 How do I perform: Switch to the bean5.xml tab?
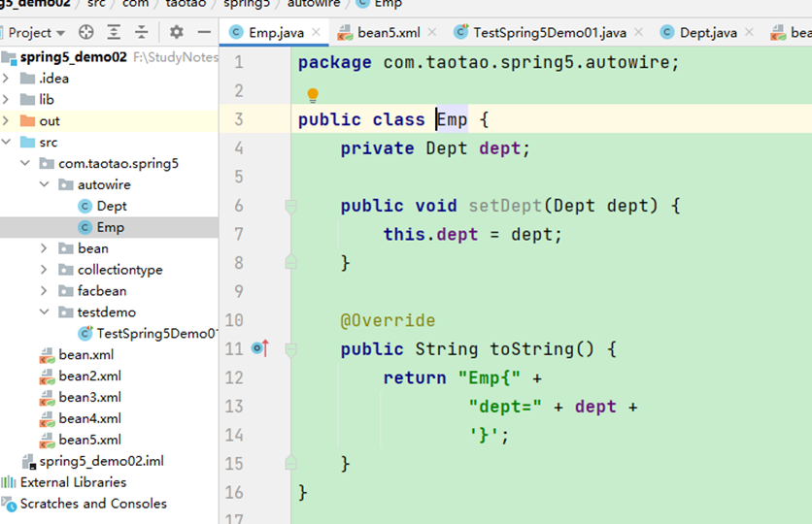(389, 33)
